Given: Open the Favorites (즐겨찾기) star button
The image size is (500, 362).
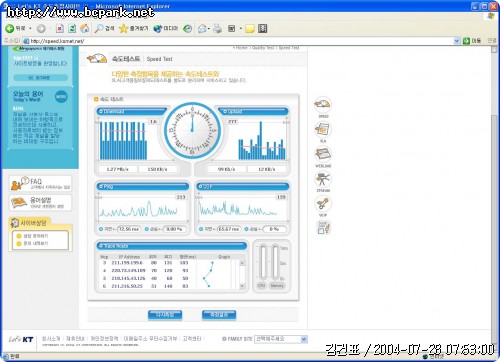Looking at the screenshot, I should pyautogui.click(x=134, y=29).
